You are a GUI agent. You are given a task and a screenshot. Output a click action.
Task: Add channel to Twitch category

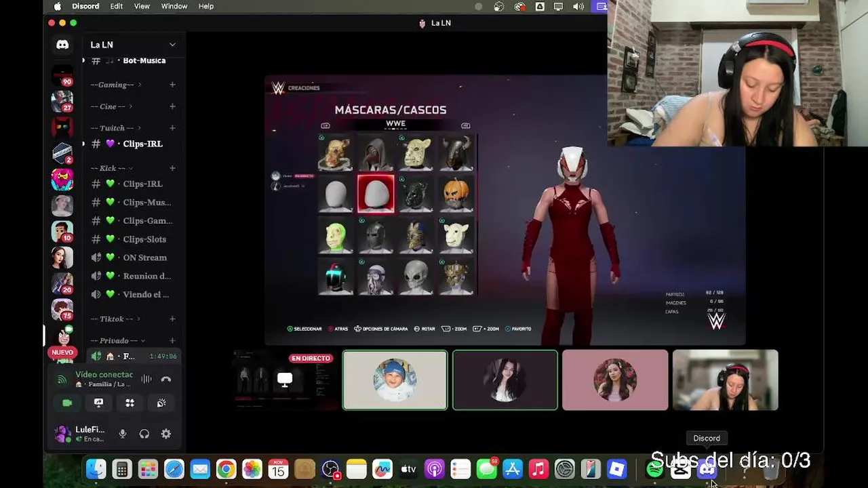(x=172, y=128)
